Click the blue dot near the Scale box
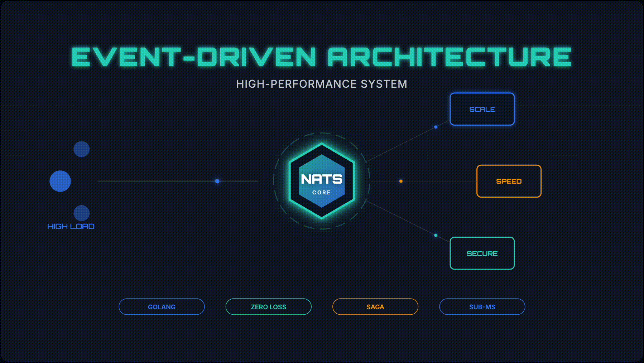The image size is (644, 363). pos(436,127)
